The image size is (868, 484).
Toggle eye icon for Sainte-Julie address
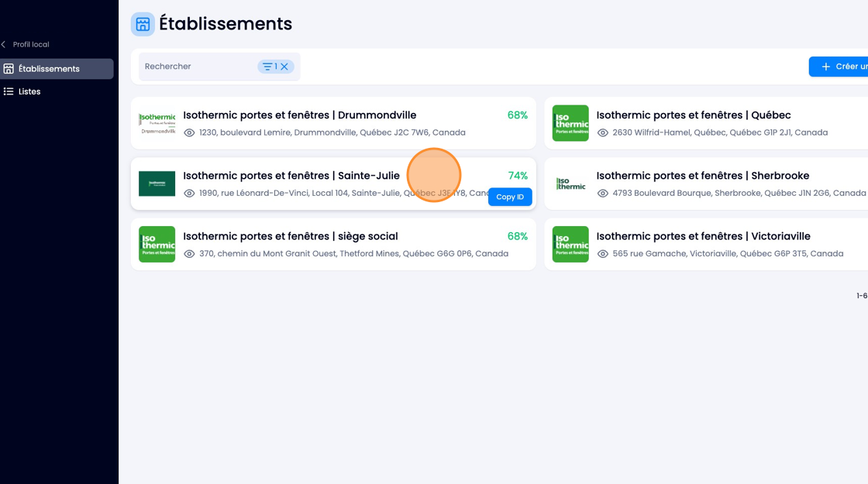tap(189, 193)
